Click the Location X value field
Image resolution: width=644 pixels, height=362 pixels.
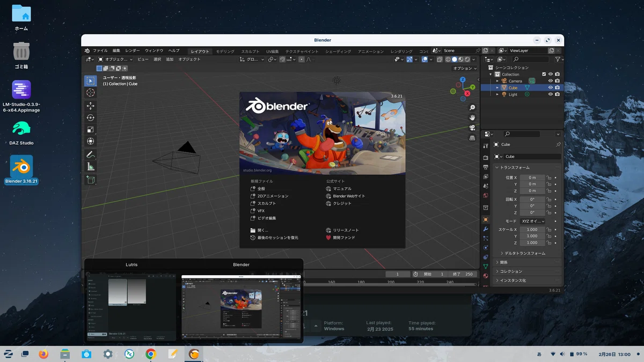[x=532, y=178]
